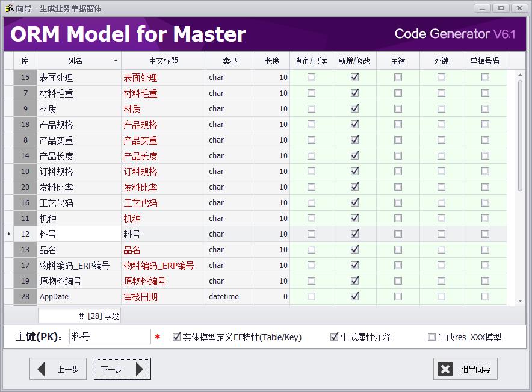
Task: Click the scrollbar down arrow in the grid
Action: click(520, 300)
